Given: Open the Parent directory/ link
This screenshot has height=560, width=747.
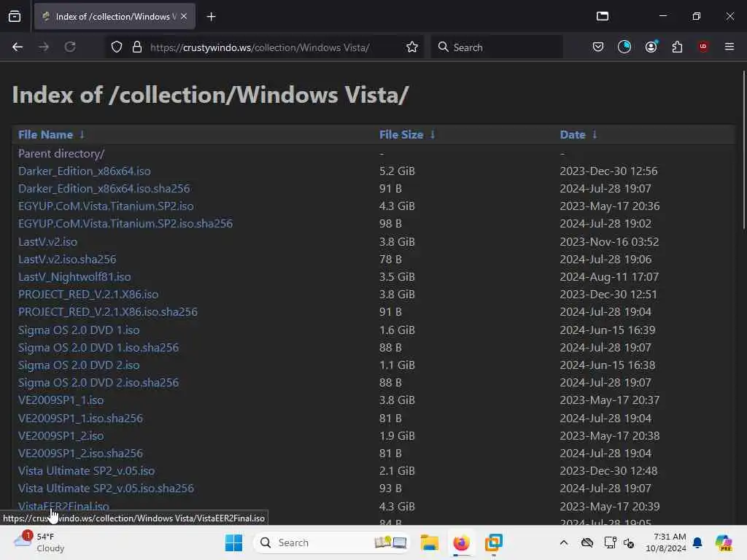Looking at the screenshot, I should pyautogui.click(x=61, y=154).
